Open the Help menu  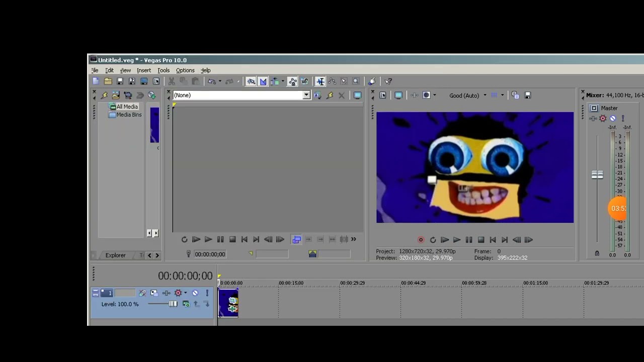coord(206,70)
